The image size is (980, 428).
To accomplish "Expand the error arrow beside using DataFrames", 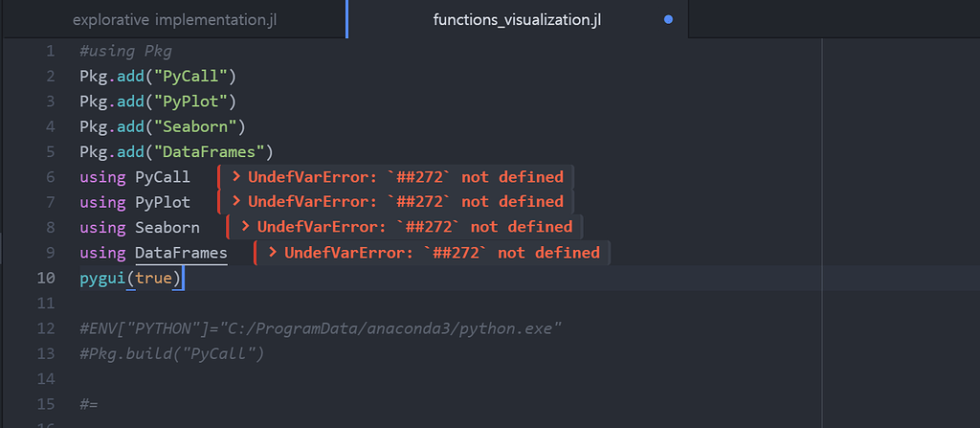I will click(273, 253).
